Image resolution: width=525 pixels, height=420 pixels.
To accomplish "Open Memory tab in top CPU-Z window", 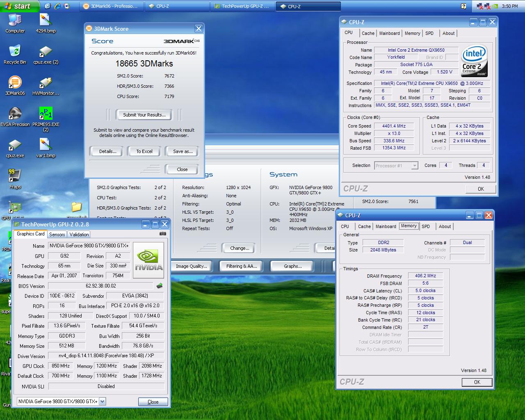I will (412, 34).
